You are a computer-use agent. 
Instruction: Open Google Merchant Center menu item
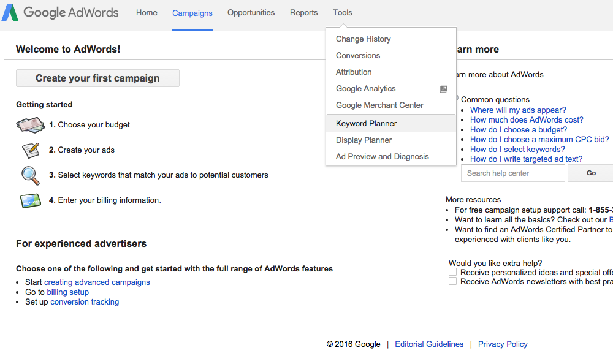(x=391, y=105)
